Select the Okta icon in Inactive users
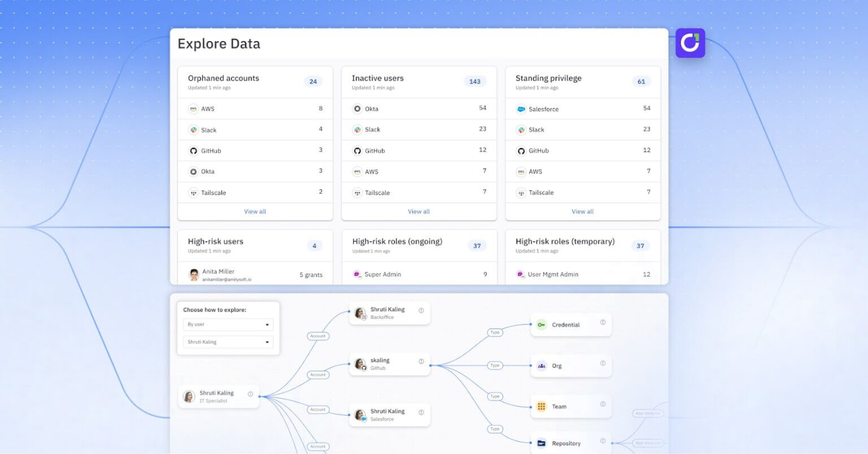 (357, 108)
